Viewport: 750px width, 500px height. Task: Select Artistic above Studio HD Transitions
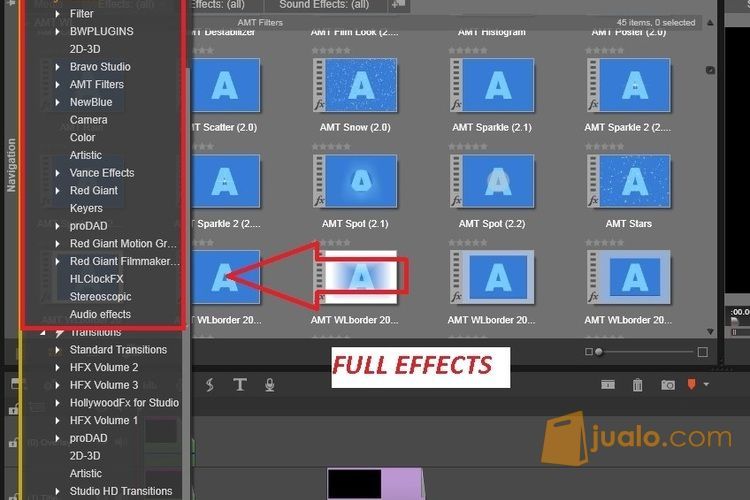86,474
